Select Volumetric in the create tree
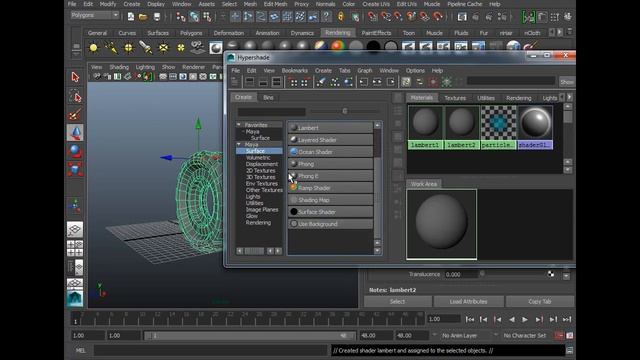This screenshot has height=360, width=640. [258, 157]
